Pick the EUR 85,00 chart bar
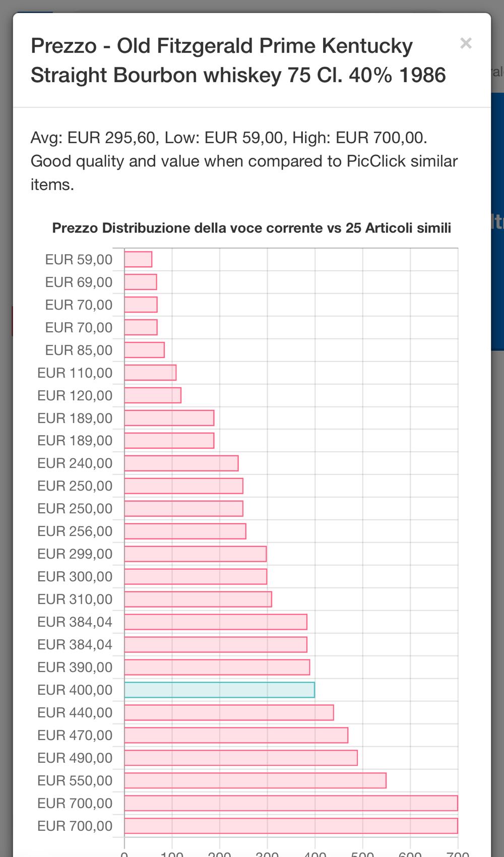 click(x=144, y=350)
